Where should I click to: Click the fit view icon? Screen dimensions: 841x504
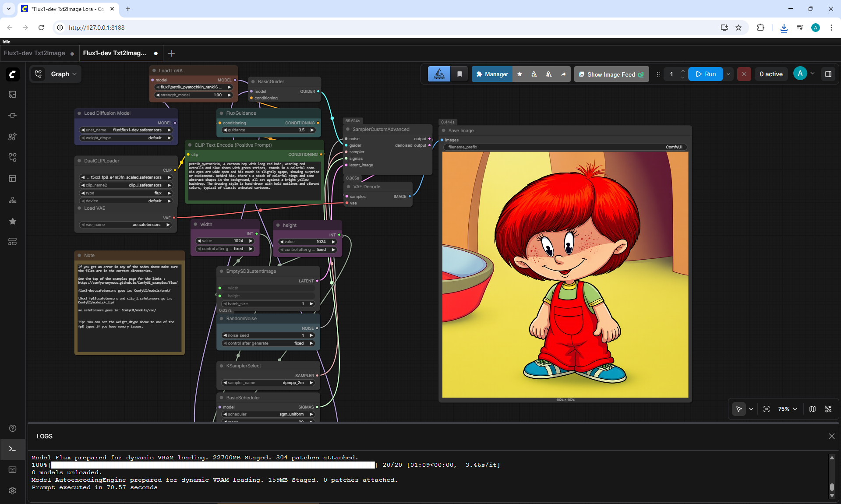pyautogui.click(x=767, y=409)
